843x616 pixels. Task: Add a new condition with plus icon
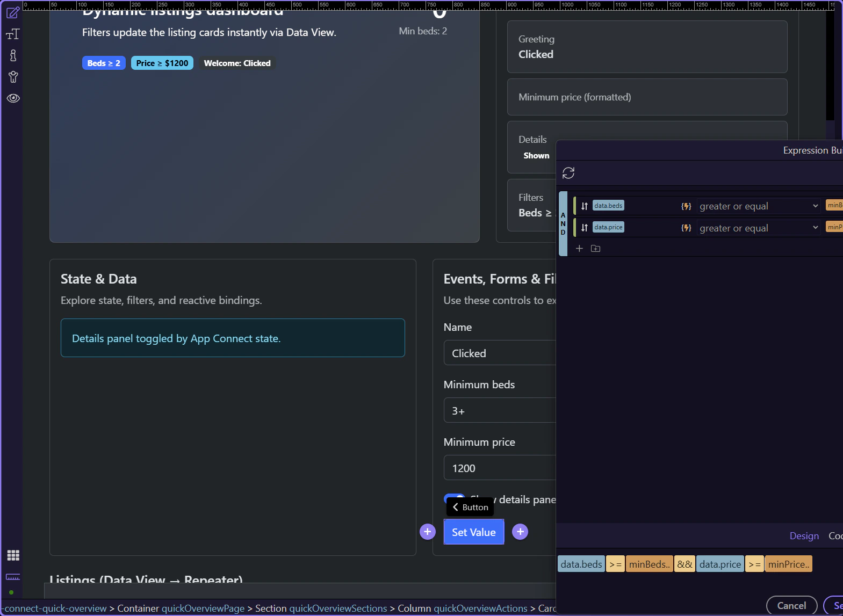(x=579, y=248)
